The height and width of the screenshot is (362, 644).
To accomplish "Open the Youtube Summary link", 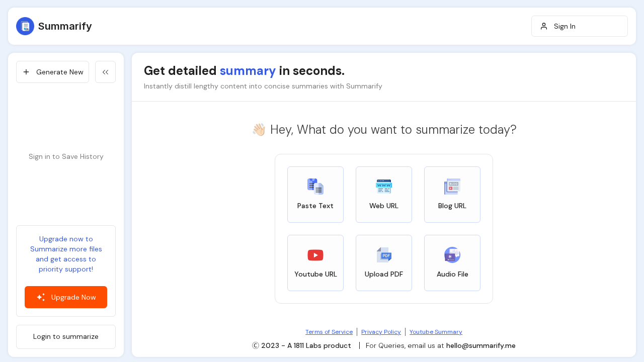I will click(436, 332).
